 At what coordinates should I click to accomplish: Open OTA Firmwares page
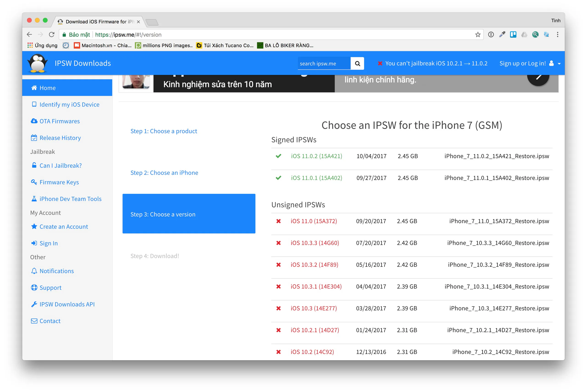pyautogui.click(x=55, y=121)
